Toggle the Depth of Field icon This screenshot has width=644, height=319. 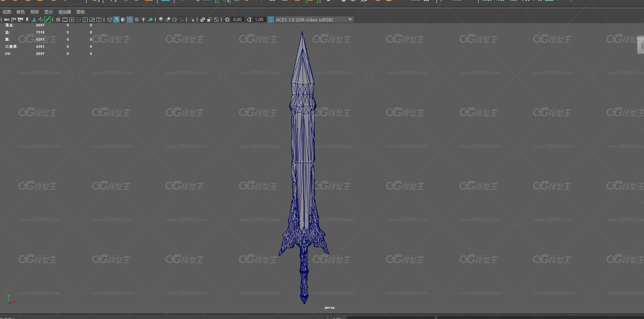click(181, 20)
